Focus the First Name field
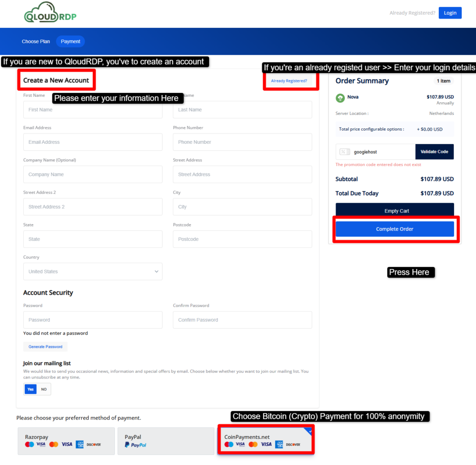 click(93, 110)
